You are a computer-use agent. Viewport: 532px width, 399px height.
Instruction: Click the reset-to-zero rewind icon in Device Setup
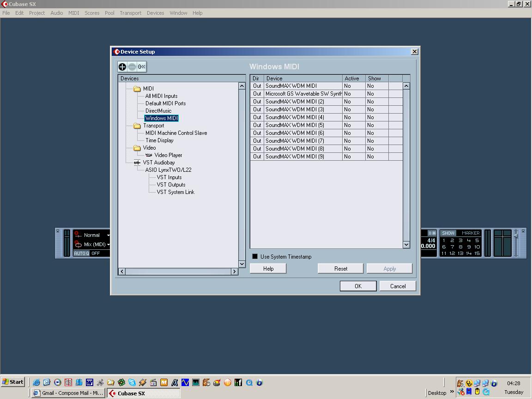[x=142, y=67]
